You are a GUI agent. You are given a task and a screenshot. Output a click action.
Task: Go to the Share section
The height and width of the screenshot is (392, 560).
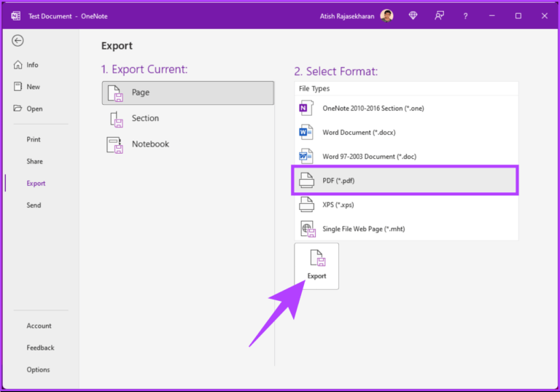point(34,161)
